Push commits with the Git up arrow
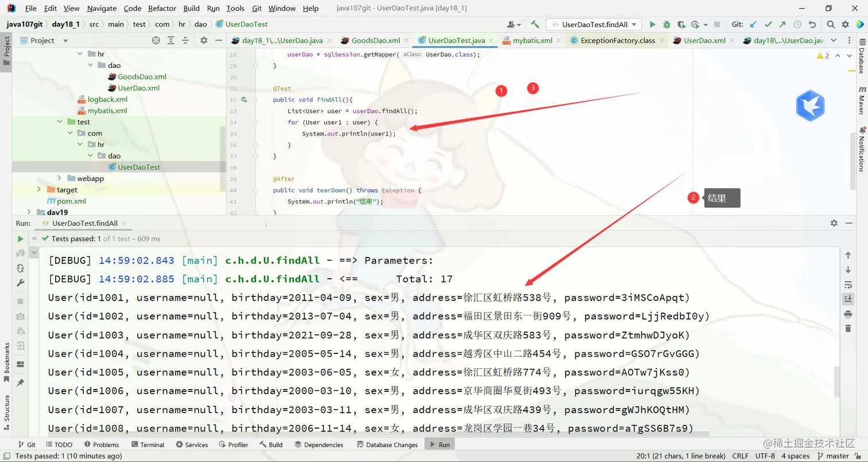The width and height of the screenshot is (868, 462). [x=782, y=25]
